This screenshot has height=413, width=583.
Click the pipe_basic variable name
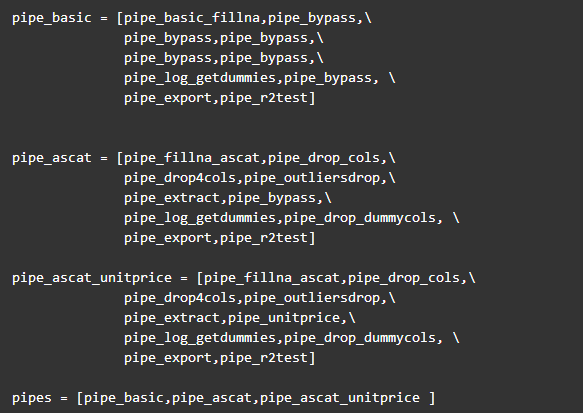pos(52,18)
